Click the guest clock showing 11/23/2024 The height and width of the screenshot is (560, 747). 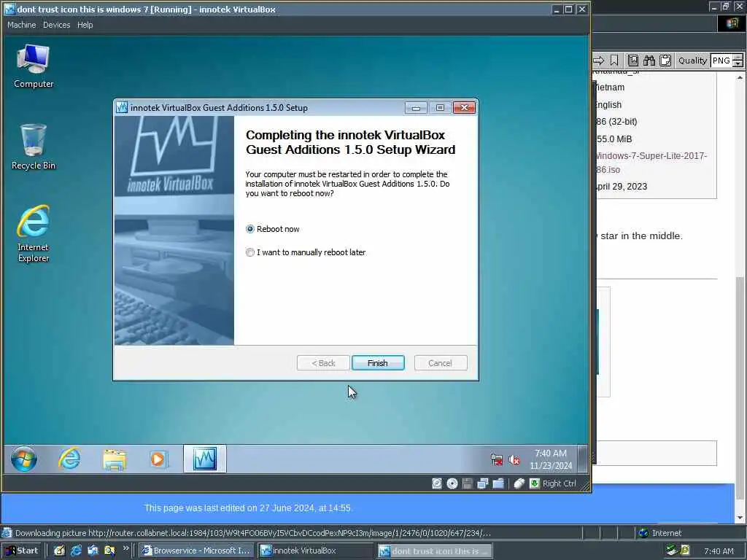click(x=551, y=459)
